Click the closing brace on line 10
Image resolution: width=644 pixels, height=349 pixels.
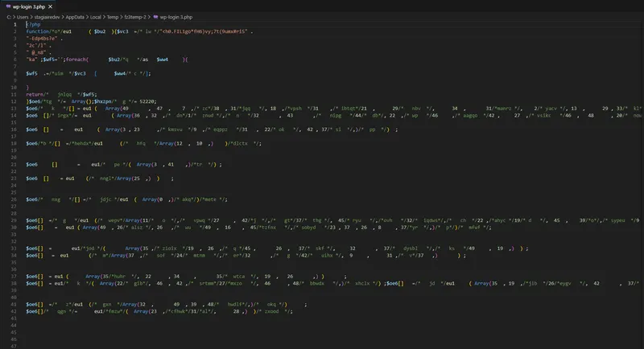pos(27,88)
